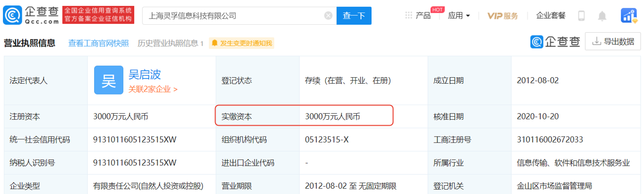Select paid-in capital value next to 实缴资本
The width and height of the screenshot is (644, 194).
tap(332, 117)
